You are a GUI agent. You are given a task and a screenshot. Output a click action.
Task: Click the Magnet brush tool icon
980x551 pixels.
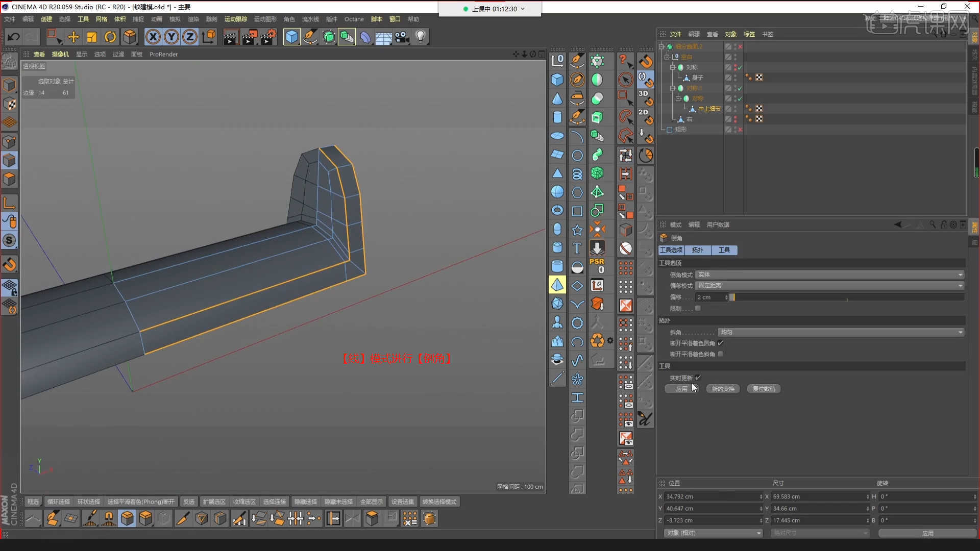109,519
